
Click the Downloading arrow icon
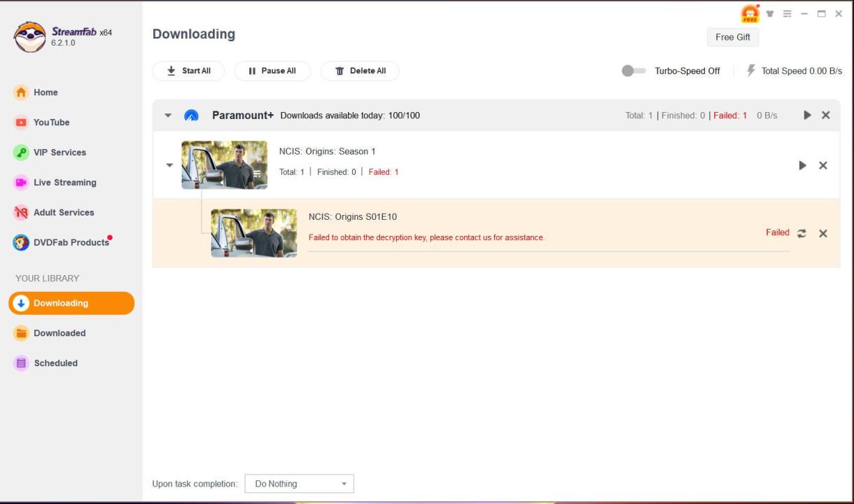(21, 303)
